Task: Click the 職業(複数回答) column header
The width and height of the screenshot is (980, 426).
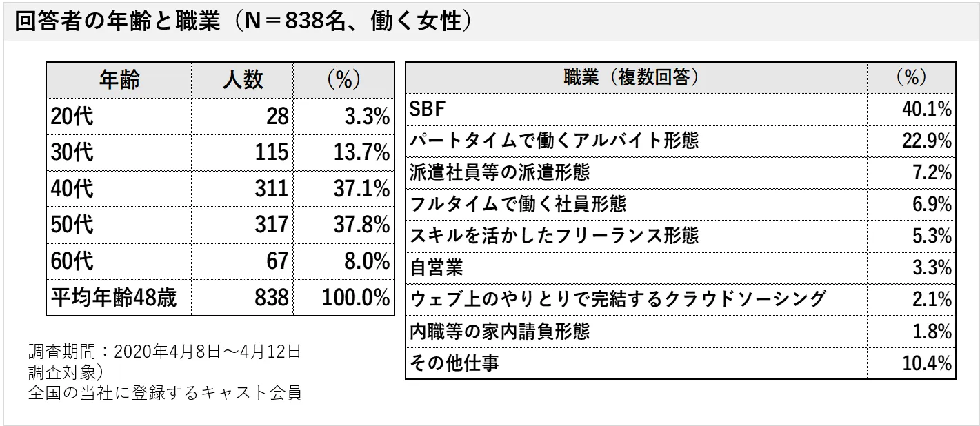Action: pyautogui.click(x=635, y=78)
